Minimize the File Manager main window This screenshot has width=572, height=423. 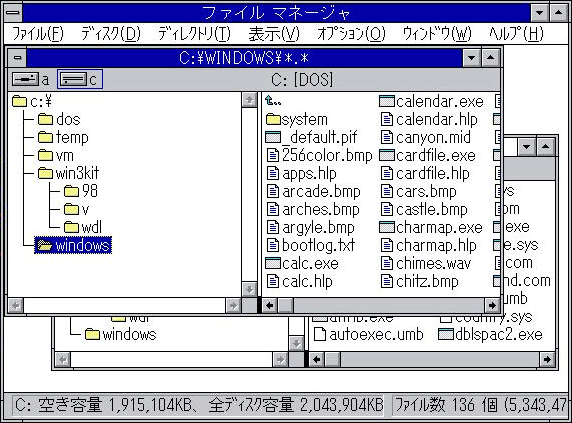point(540,13)
